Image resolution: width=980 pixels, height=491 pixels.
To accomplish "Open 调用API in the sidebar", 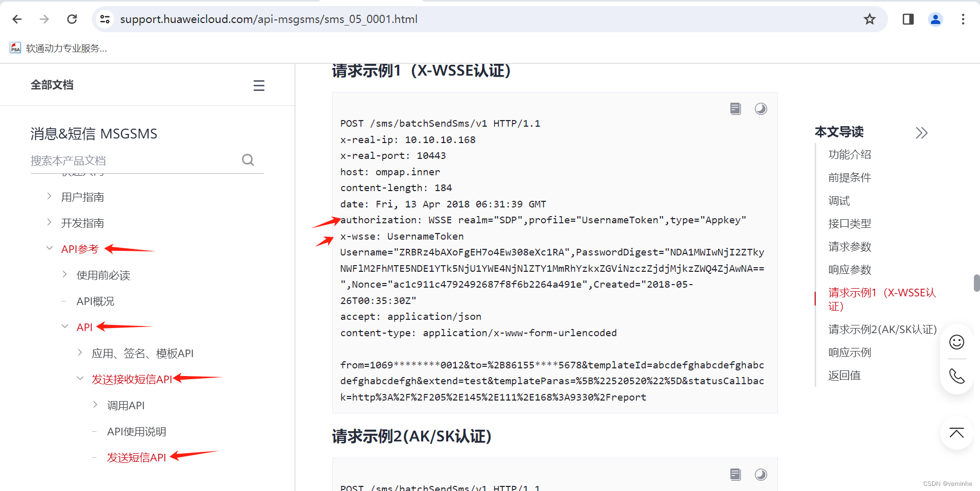I will click(x=126, y=406).
